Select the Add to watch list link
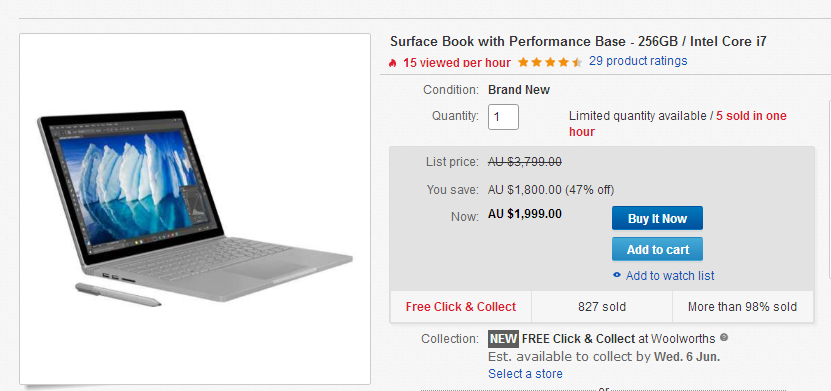 670,276
